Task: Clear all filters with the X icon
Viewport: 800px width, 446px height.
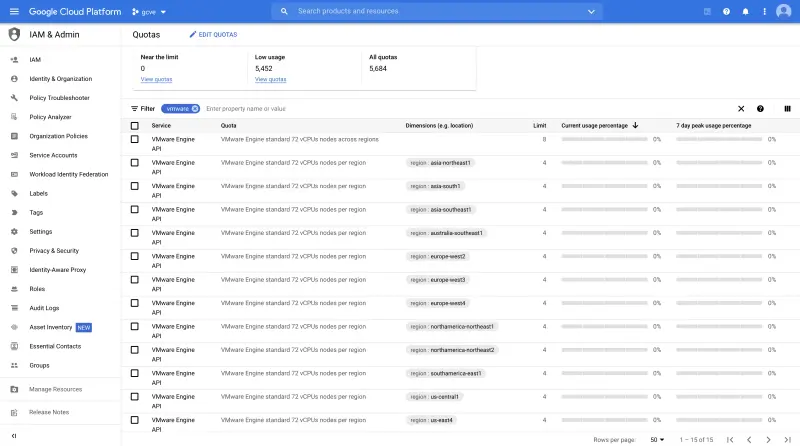Action: [741, 108]
